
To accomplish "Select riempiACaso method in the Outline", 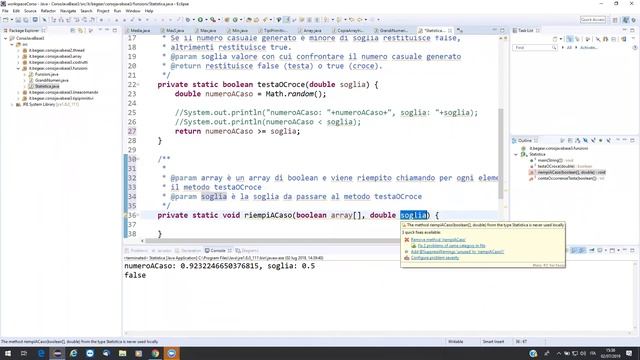I will (567, 172).
